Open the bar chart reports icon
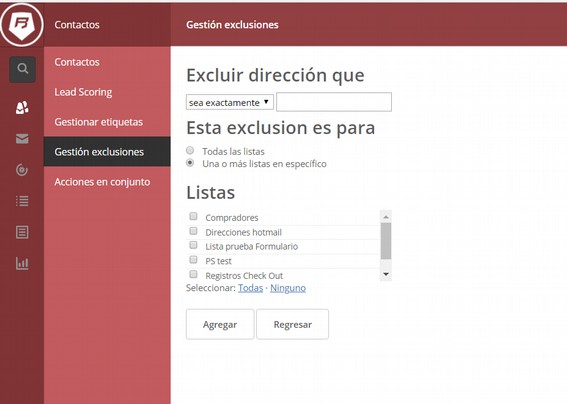The image size is (567, 404). pyautogui.click(x=22, y=263)
